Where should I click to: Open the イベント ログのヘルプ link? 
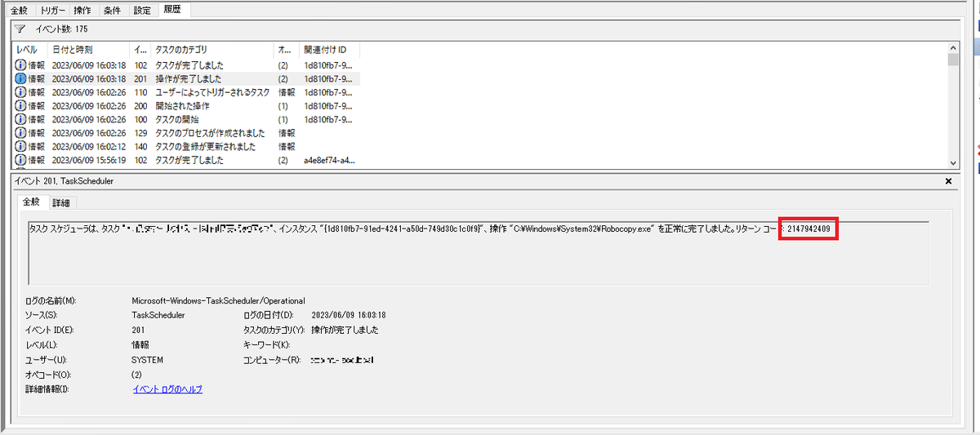(x=167, y=389)
